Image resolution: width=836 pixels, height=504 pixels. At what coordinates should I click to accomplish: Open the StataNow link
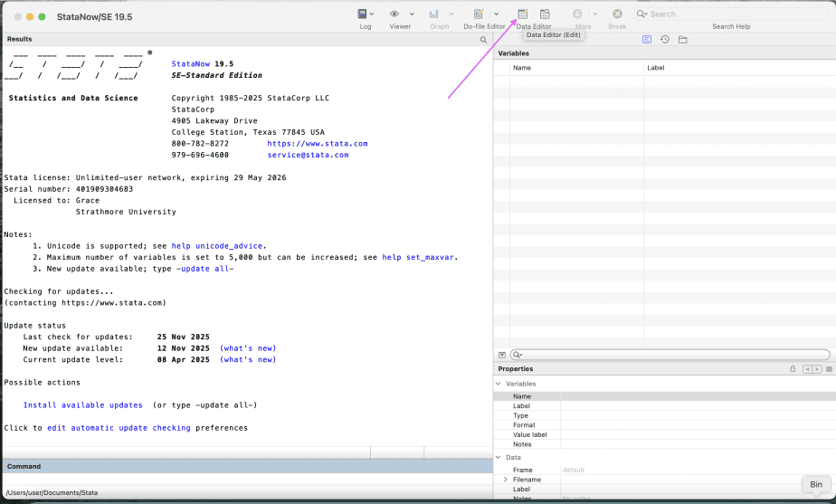tap(190, 64)
